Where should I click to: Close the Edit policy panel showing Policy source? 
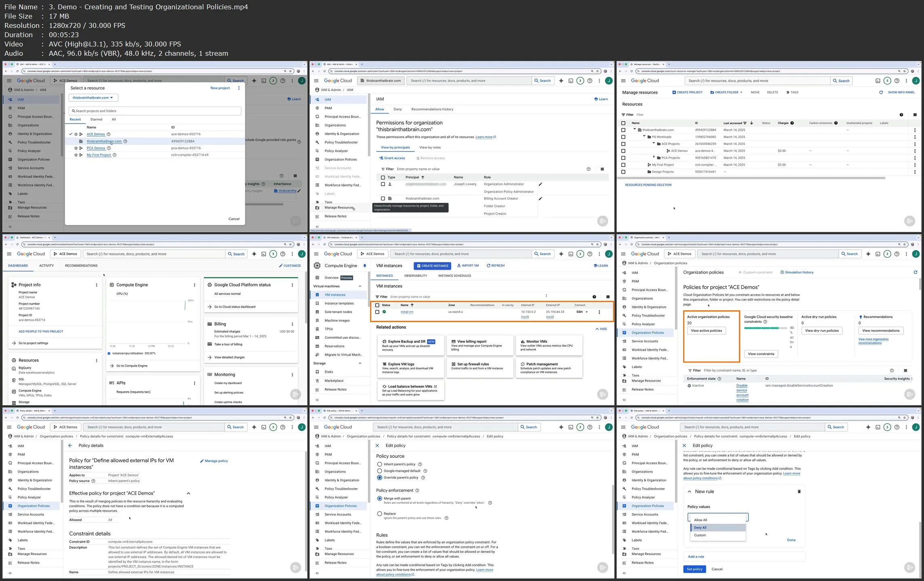[x=377, y=446]
